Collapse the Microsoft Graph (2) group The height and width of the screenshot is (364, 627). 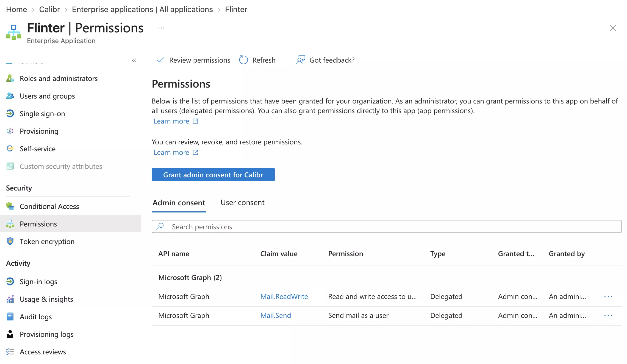click(x=190, y=278)
